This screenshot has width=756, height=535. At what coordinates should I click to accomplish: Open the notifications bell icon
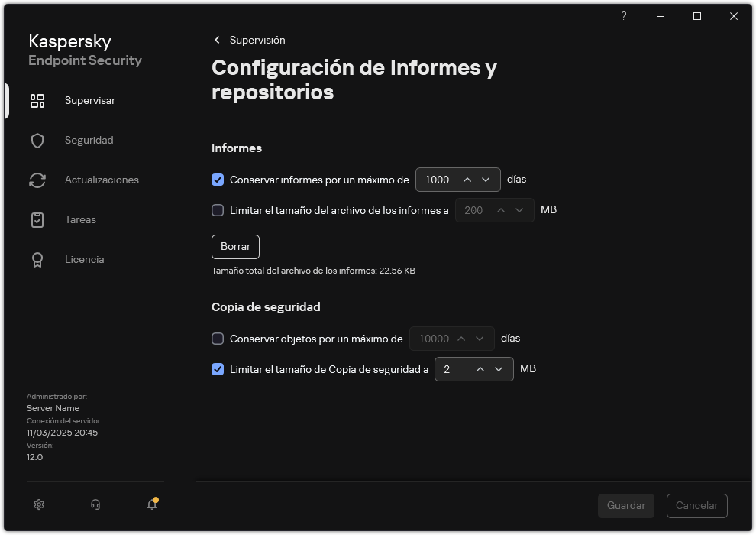(x=151, y=505)
